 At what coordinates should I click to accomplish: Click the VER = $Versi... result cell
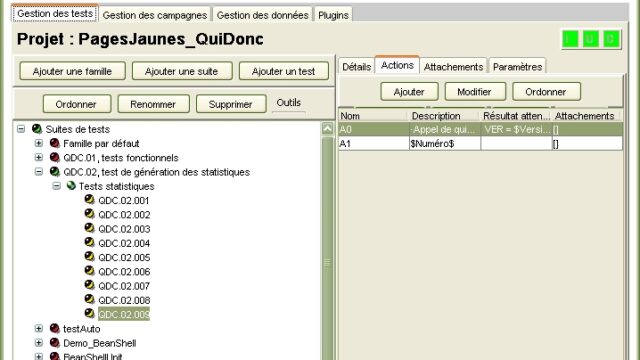click(516, 129)
